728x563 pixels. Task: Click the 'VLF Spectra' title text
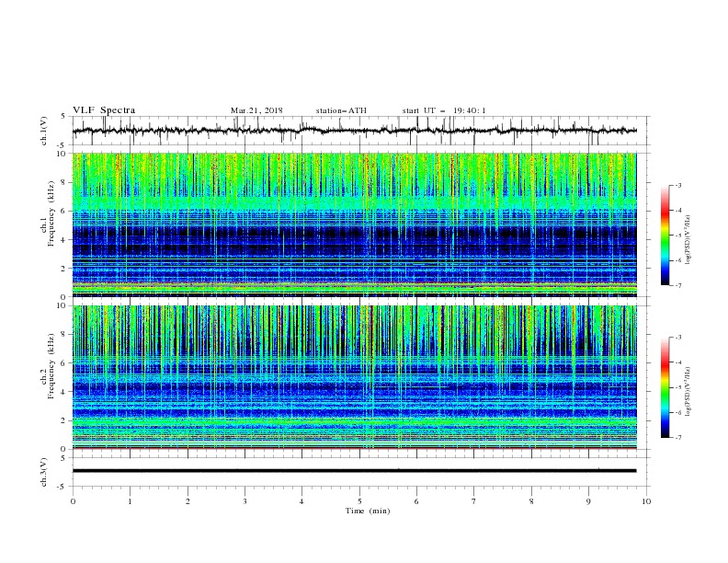pos(104,110)
